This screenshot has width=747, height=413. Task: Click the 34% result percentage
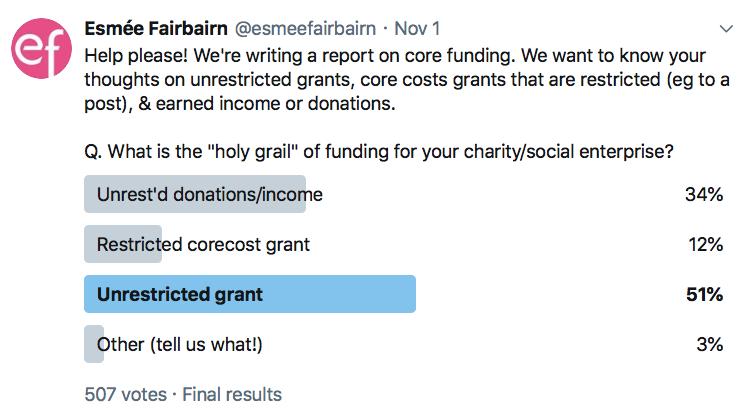pyautogui.click(x=704, y=195)
